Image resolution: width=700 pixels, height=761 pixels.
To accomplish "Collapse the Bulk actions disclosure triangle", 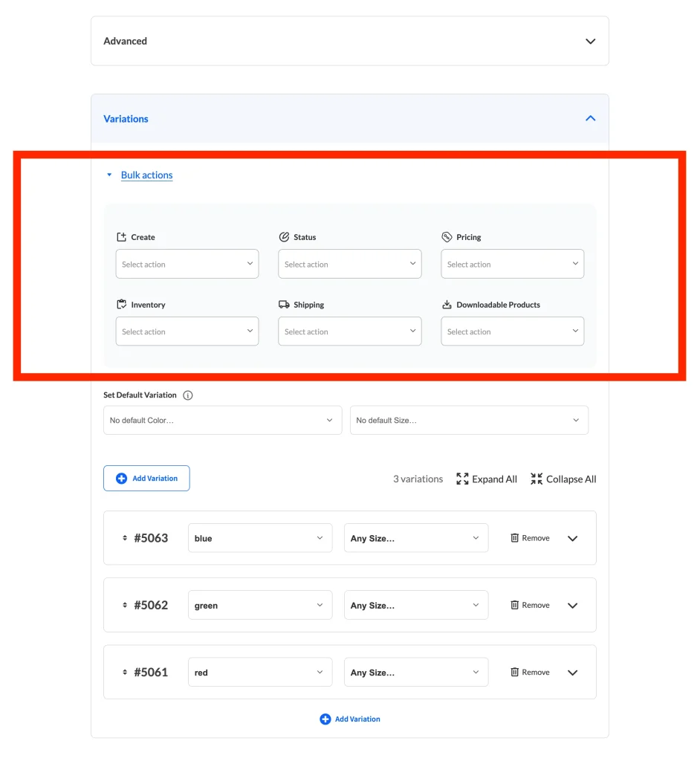I will tap(109, 175).
